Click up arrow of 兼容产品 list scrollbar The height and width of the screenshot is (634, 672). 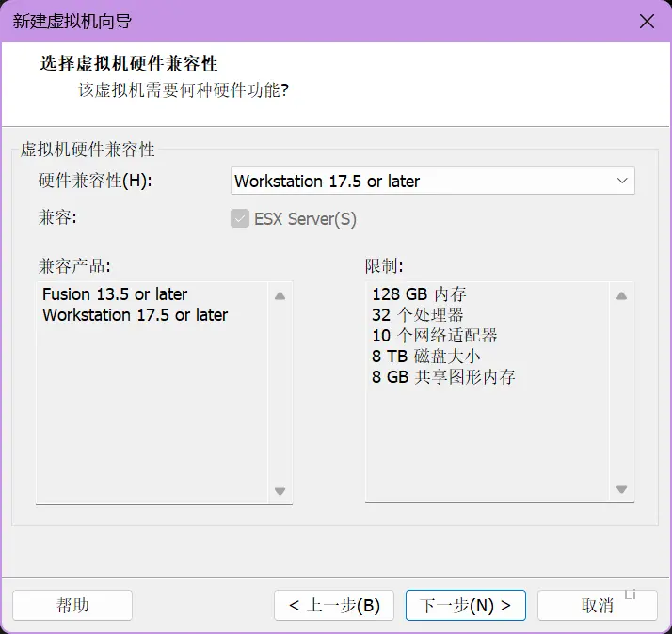tap(280, 295)
